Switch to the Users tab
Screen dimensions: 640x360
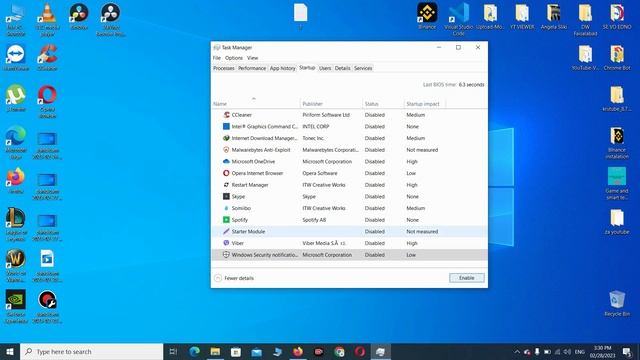coord(325,68)
